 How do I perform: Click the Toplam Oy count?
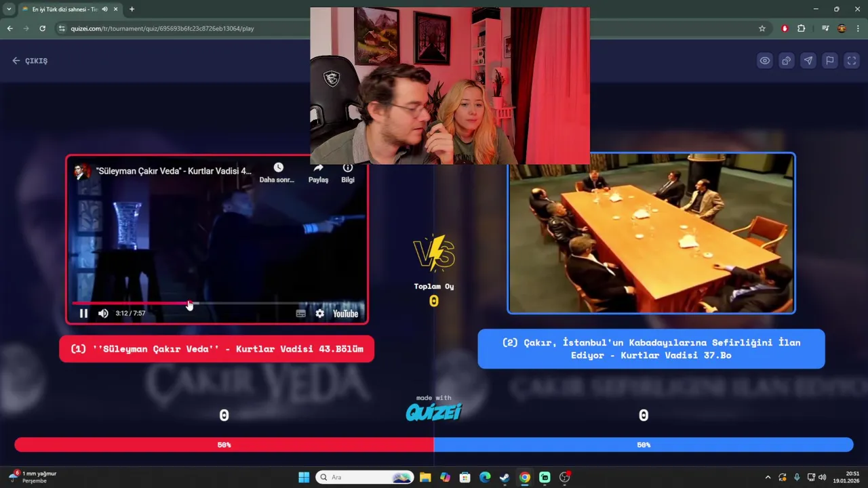coord(434,301)
